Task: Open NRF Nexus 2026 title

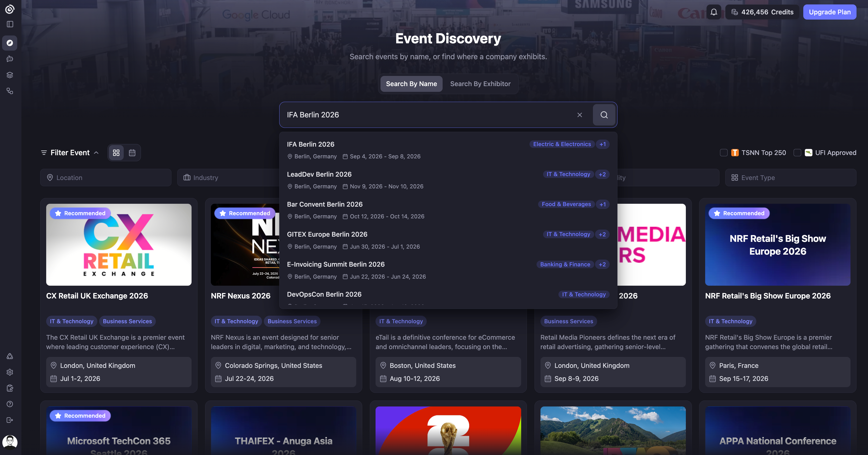Action: click(x=241, y=296)
